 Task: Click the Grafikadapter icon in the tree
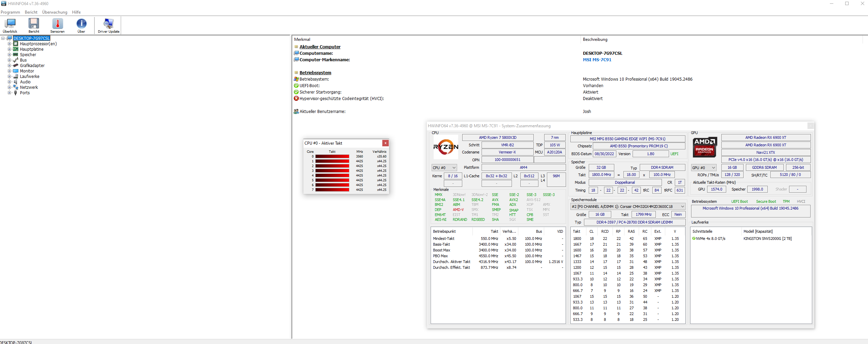[x=16, y=66]
